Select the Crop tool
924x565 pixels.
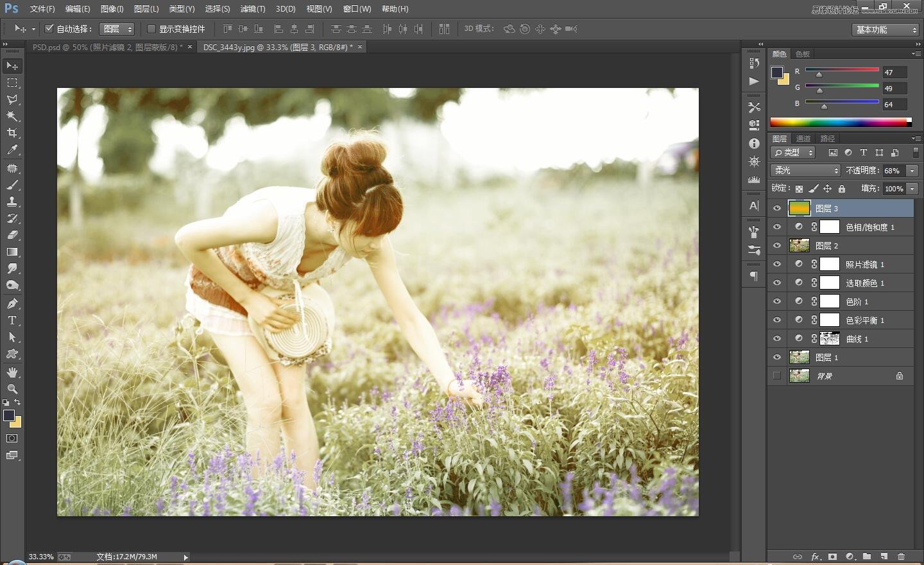13,133
